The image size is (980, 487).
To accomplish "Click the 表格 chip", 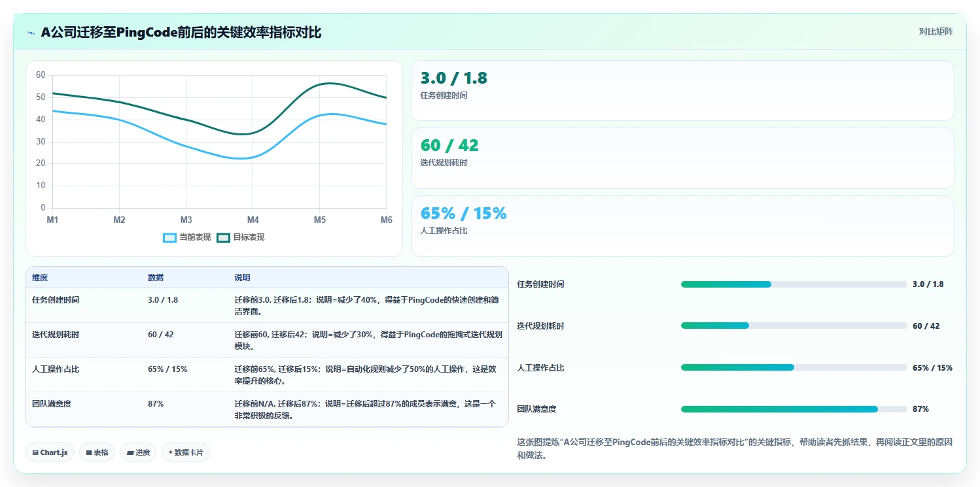I will pyautogui.click(x=97, y=452).
